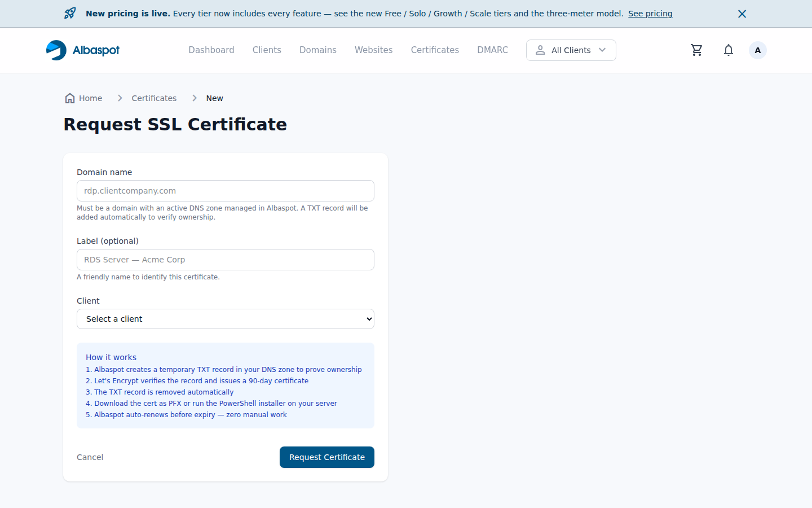Click the New breadcrumb item
Image resolution: width=812 pixels, height=508 pixels.
click(x=215, y=98)
